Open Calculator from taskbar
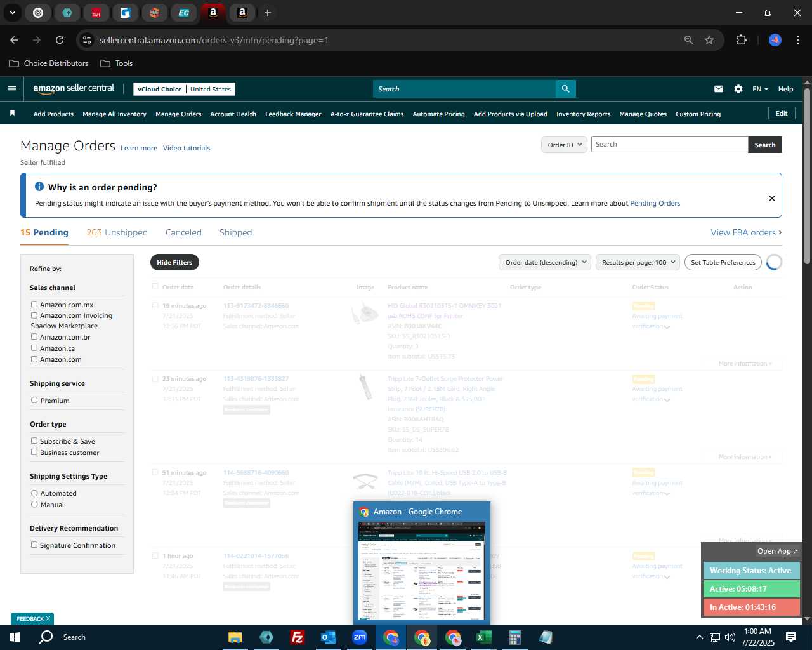Image resolution: width=812 pixels, height=650 pixels. 514,637
